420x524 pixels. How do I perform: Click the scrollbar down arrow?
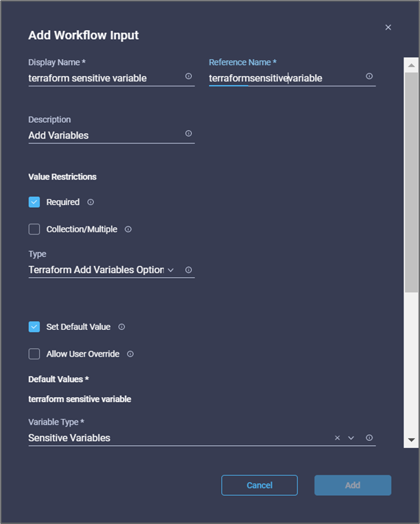(x=411, y=439)
